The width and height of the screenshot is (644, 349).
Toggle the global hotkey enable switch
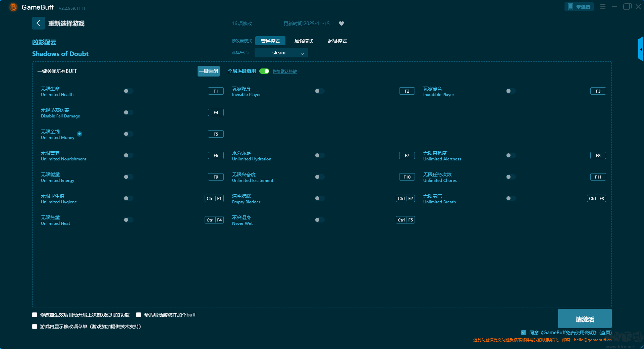pos(264,71)
